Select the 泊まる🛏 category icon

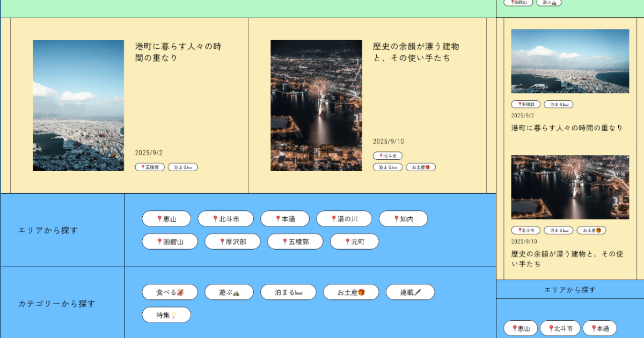(288, 292)
